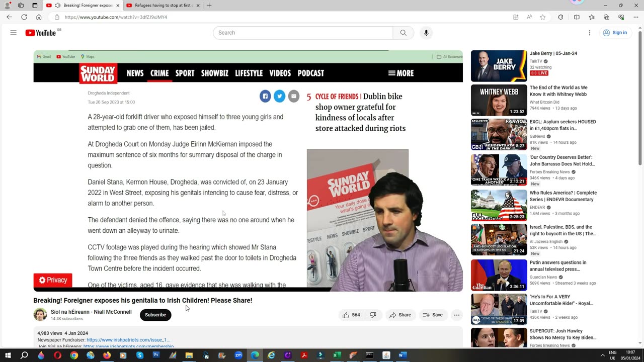Like the video with 564 likes
The image size is (644, 362).
click(x=351, y=315)
